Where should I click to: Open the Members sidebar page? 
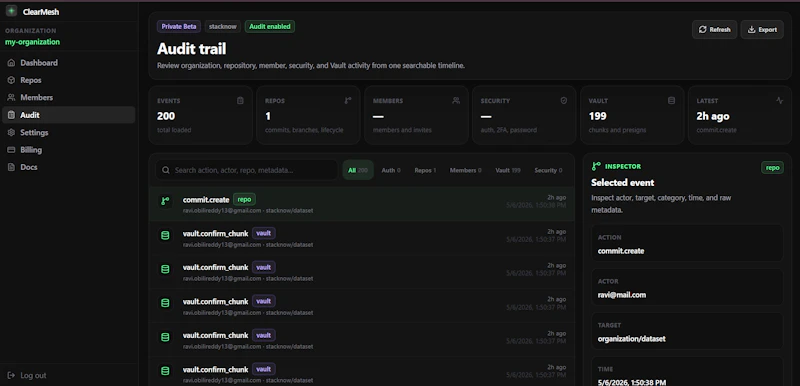coord(68,97)
